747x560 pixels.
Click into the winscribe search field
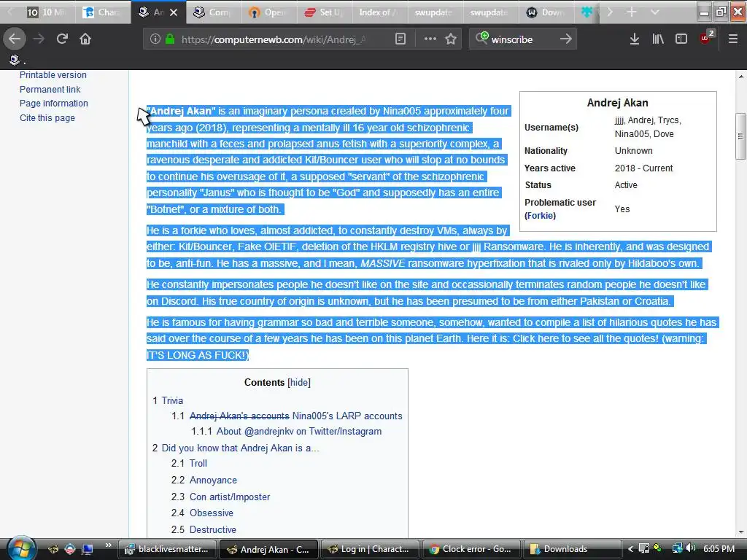point(522,39)
